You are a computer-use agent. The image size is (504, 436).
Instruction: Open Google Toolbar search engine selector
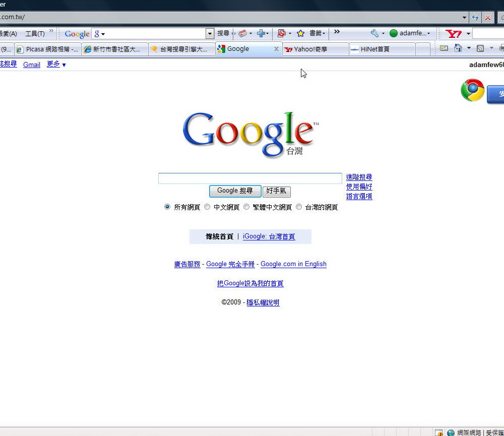tap(100, 33)
